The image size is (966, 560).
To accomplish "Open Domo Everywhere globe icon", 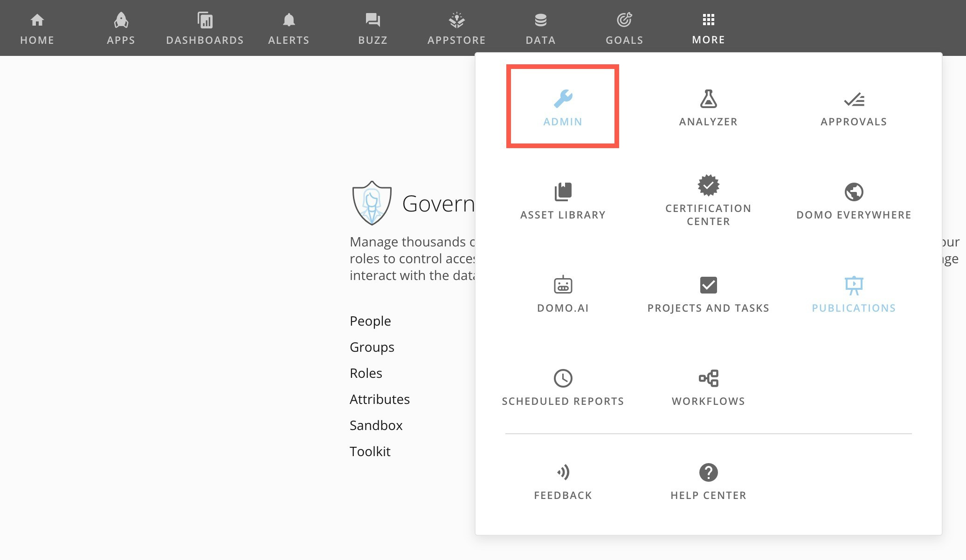I will [854, 192].
